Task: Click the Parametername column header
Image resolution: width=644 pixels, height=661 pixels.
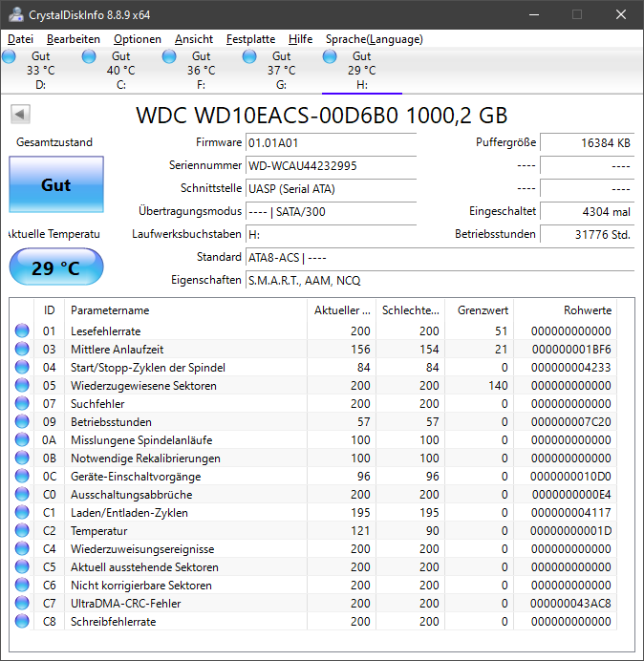Action: (x=186, y=310)
